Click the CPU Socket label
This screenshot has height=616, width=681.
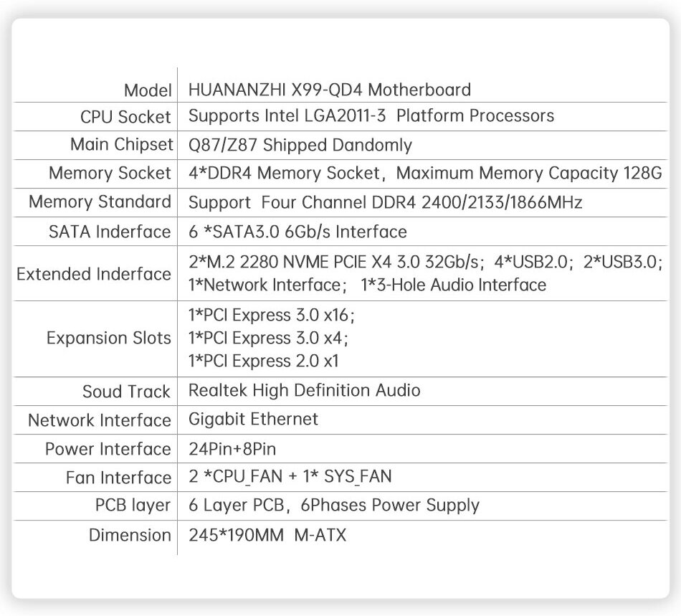(125, 117)
